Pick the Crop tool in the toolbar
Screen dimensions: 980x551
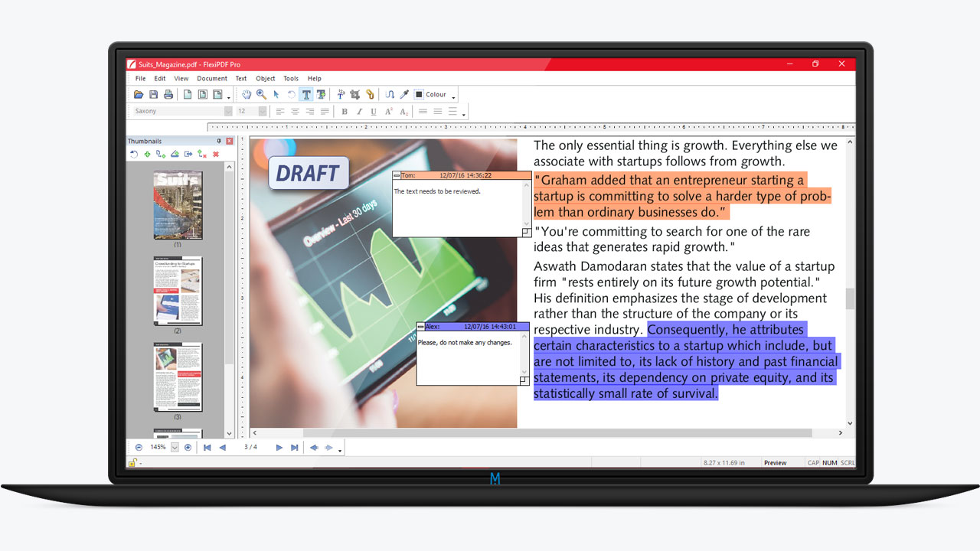coord(355,95)
